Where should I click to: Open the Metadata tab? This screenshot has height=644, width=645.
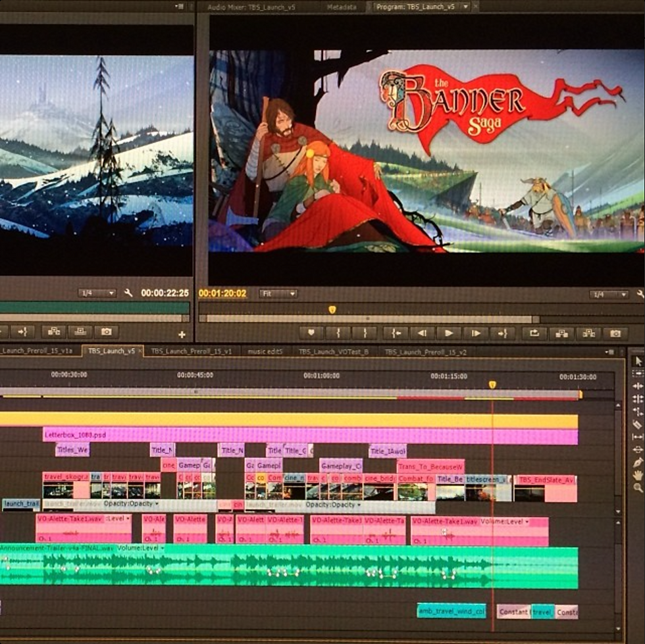click(342, 7)
